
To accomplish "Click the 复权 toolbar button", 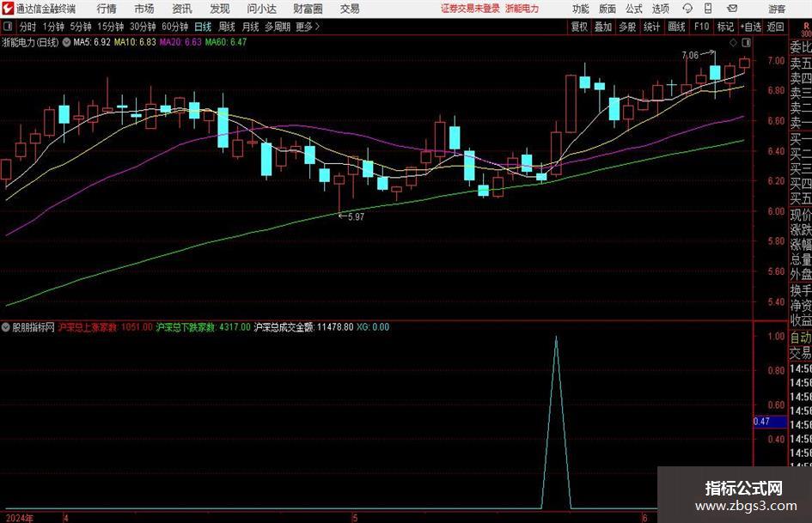I will pyautogui.click(x=579, y=27).
